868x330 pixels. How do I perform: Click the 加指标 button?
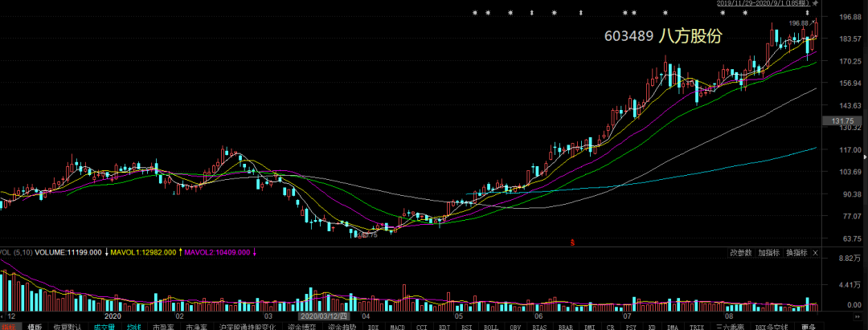coord(769,253)
